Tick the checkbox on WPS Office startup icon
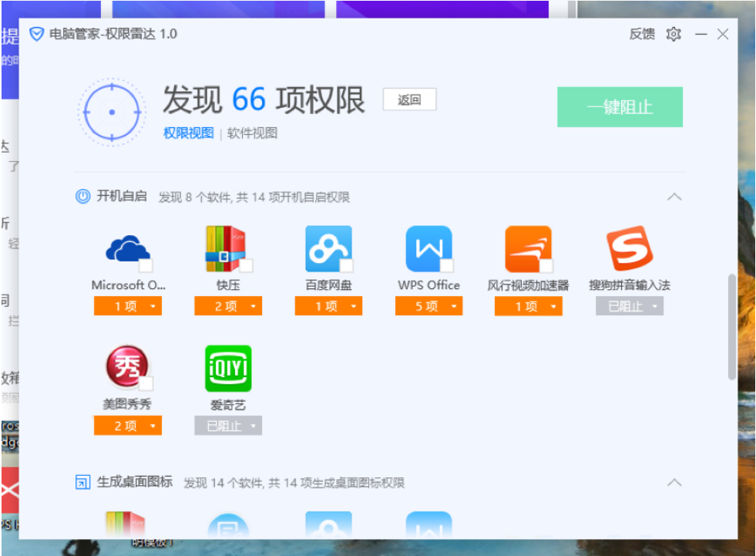The image size is (756, 556). 447,265
